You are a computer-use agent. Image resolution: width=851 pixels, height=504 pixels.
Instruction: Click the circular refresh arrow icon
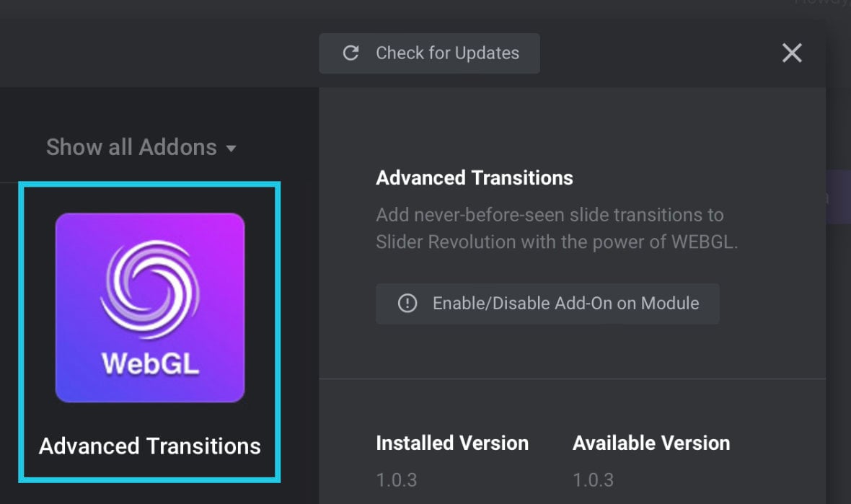click(350, 53)
